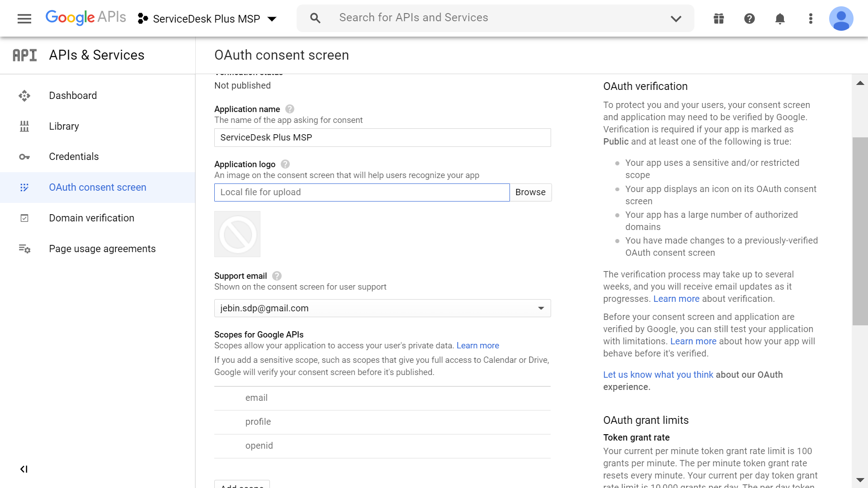The width and height of the screenshot is (868, 488).
Task: Click 'Let us know what you think' link
Action: tap(658, 375)
